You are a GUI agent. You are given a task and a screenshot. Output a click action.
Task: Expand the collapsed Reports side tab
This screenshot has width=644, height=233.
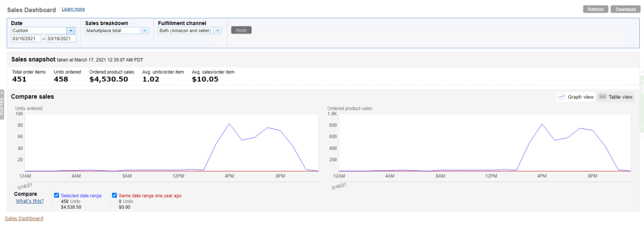tap(2, 104)
